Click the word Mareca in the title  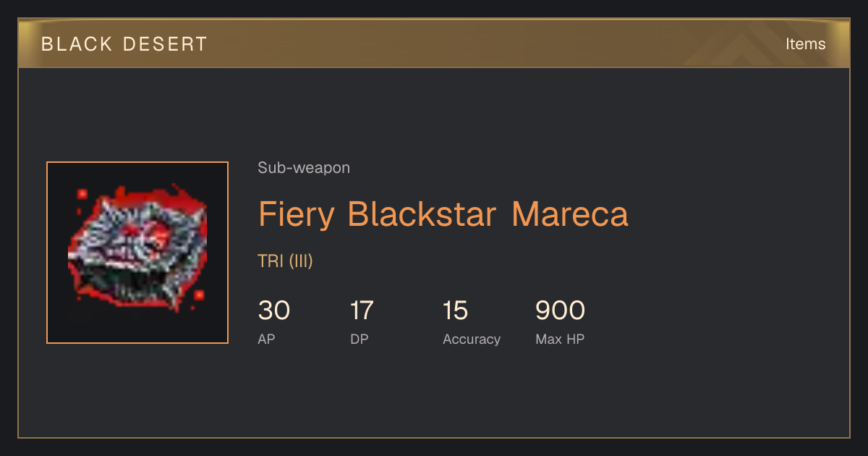pos(570,214)
